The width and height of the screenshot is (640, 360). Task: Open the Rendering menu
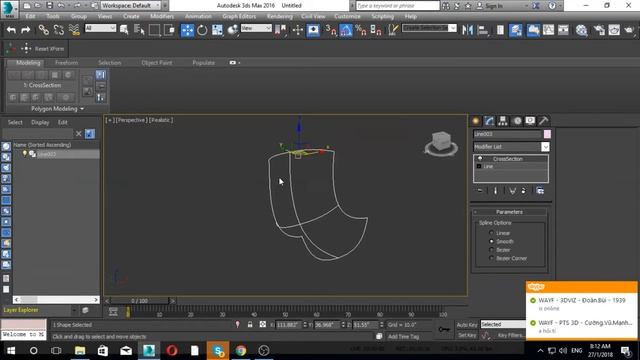click(x=280, y=16)
